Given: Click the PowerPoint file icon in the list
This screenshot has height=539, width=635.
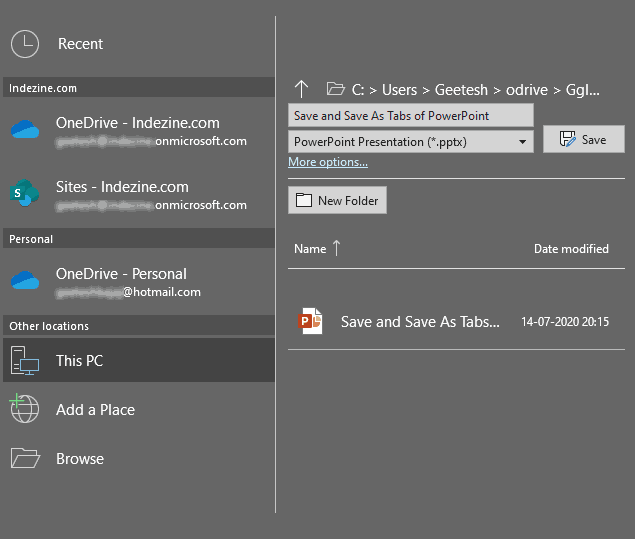Looking at the screenshot, I should point(311,322).
